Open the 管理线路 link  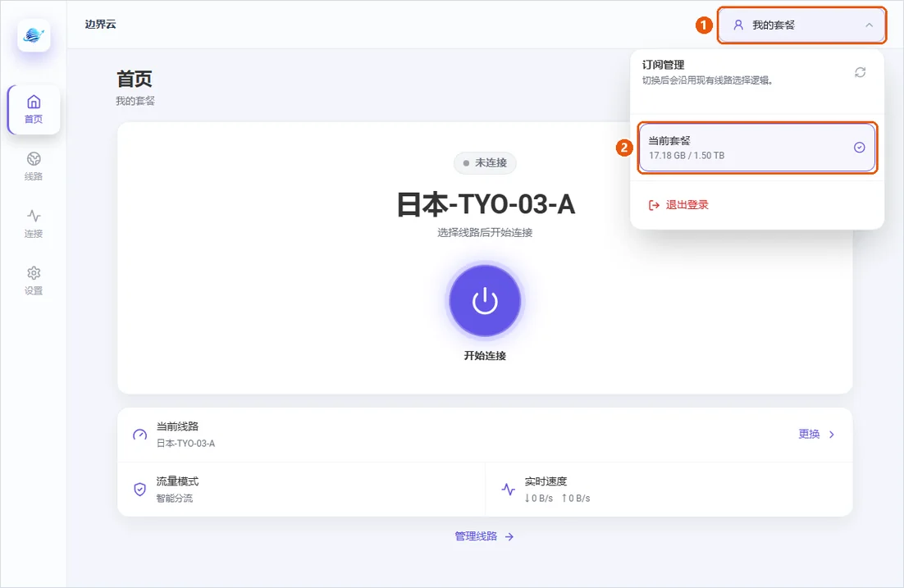tap(484, 536)
